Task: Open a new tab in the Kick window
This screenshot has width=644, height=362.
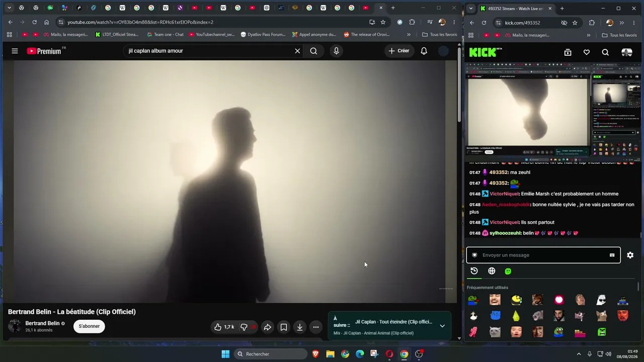Action: tap(562, 8)
